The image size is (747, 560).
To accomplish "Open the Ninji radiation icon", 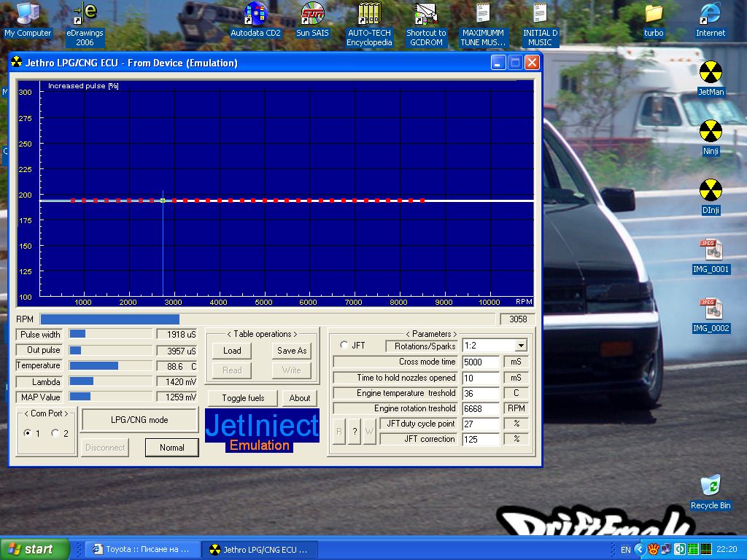I will click(711, 132).
